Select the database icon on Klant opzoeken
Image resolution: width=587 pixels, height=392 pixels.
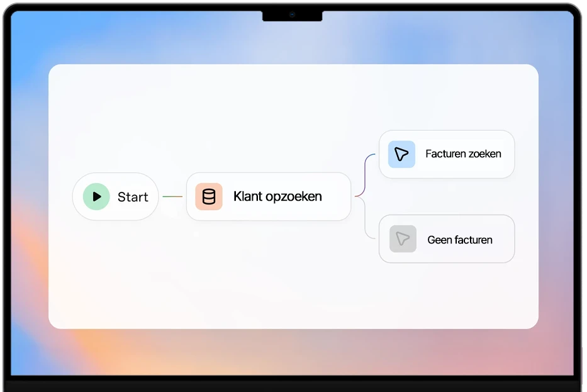pyautogui.click(x=208, y=196)
